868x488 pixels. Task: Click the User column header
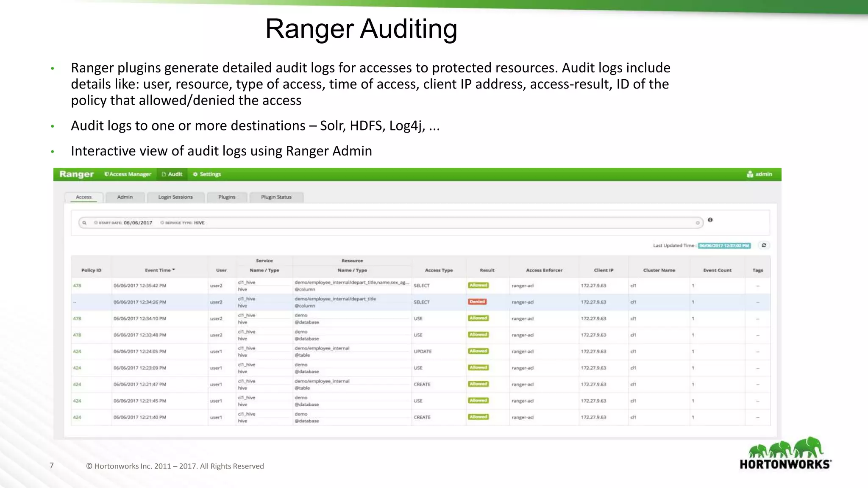tap(221, 270)
